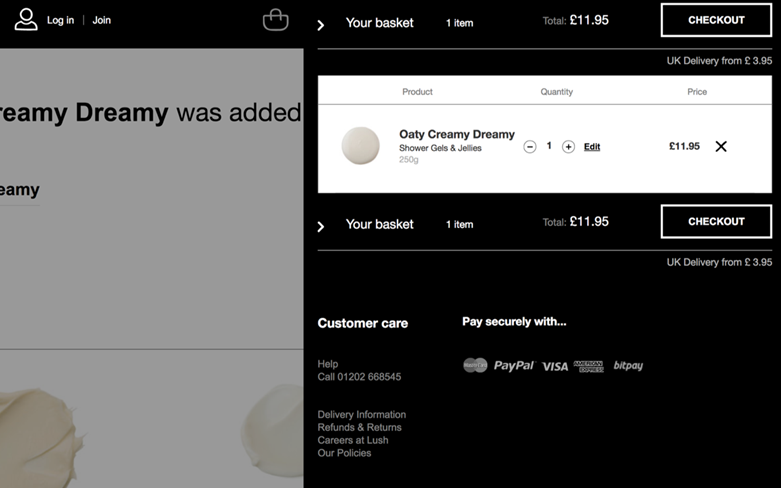Open the Log in link

coord(60,20)
